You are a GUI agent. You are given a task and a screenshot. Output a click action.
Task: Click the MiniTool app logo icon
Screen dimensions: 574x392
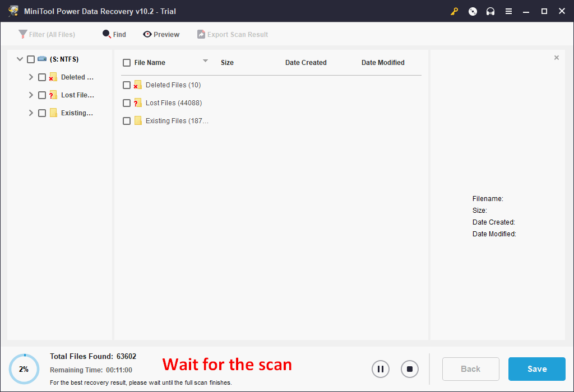click(13, 11)
